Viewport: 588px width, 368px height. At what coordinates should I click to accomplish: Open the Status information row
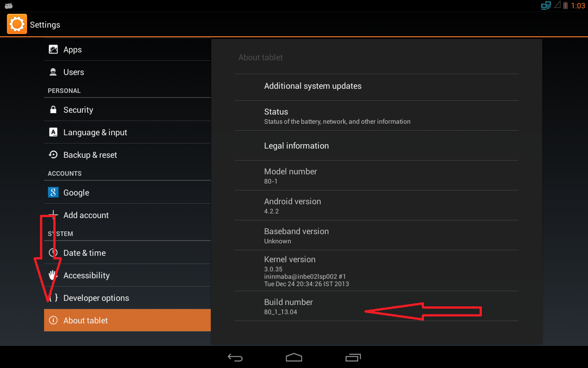[377, 115]
